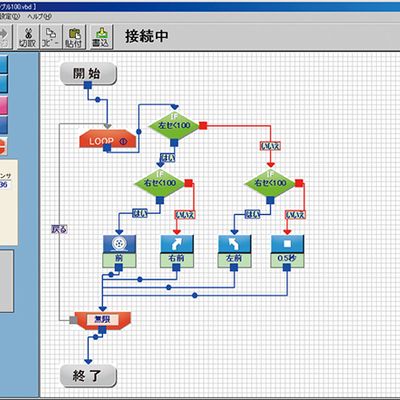Select the 開始 start block
Viewport: 400px width, 400px height.
click(88, 73)
